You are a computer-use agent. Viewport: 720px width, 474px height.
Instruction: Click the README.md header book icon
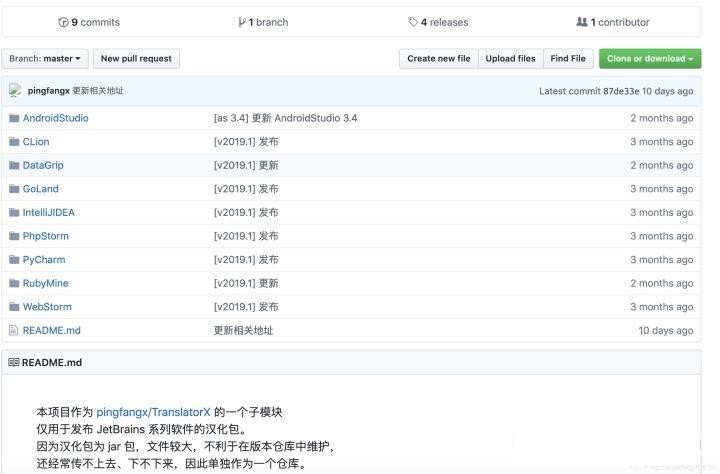coord(14,362)
